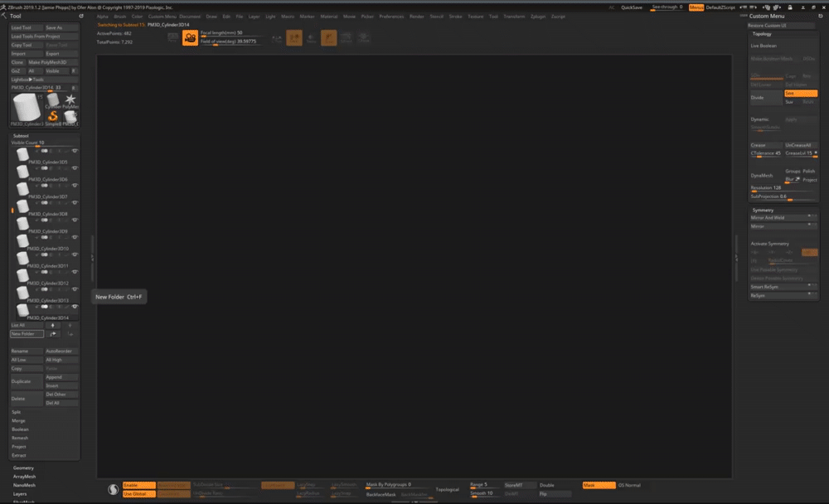The height and width of the screenshot is (504, 829).
Task: Adjust the Focal length slider
Action: (230, 33)
